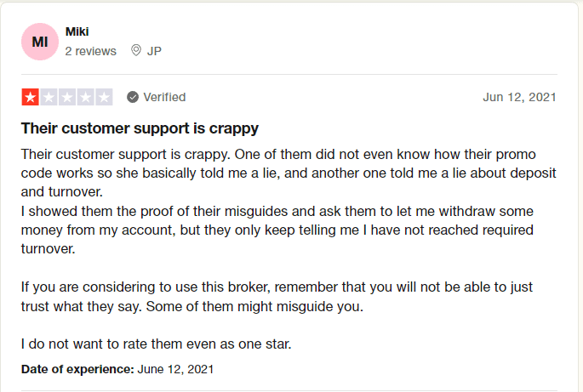Image resolution: width=583 pixels, height=392 pixels.
Task: Click the red first rating star
Action: click(31, 97)
